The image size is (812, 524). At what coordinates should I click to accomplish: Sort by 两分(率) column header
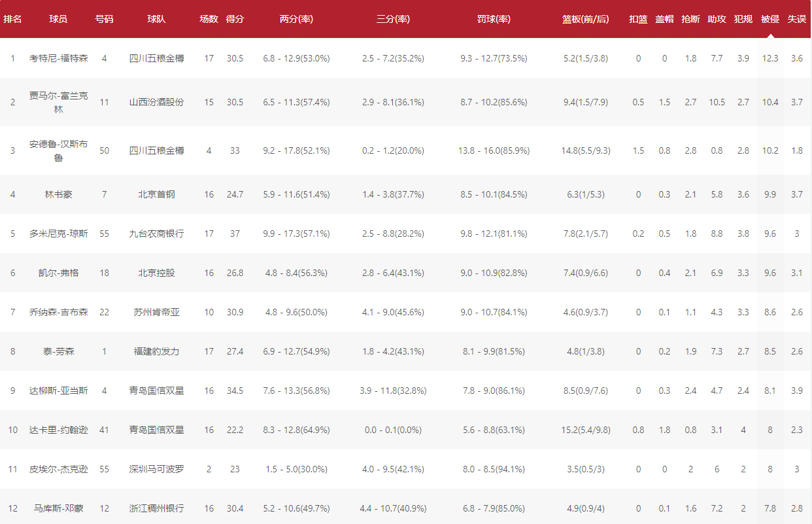[296, 20]
